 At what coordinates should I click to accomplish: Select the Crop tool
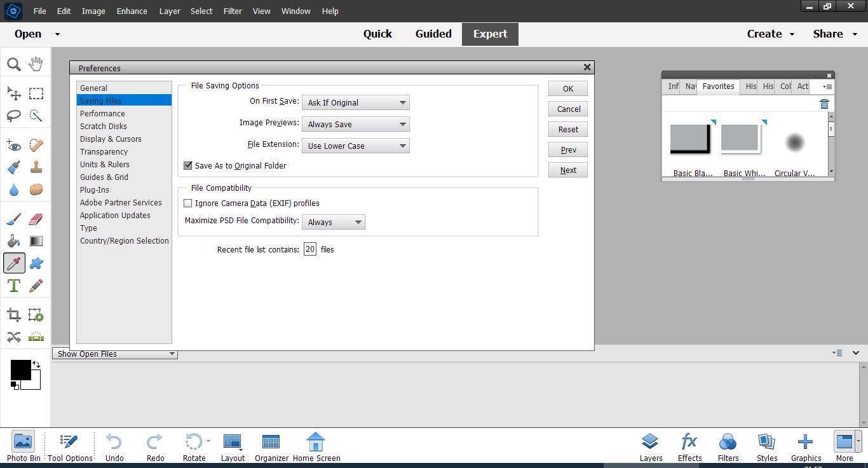click(x=14, y=315)
